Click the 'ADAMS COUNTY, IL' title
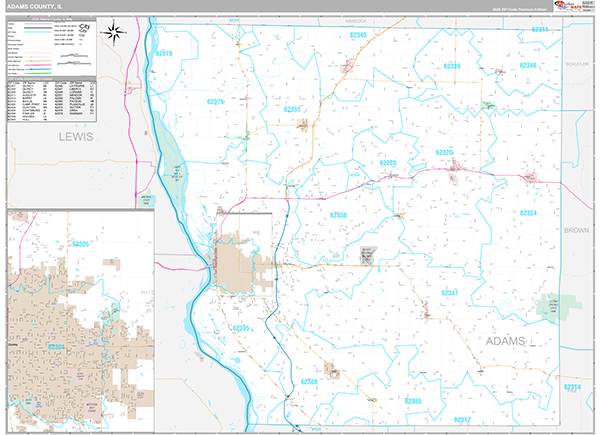Image resolution: width=600 pixels, height=435 pixels. 35,7
